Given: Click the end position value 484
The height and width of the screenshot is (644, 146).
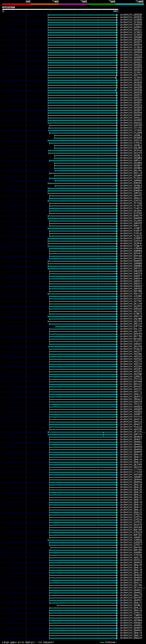Looking at the screenshot, I should pos(115,11).
